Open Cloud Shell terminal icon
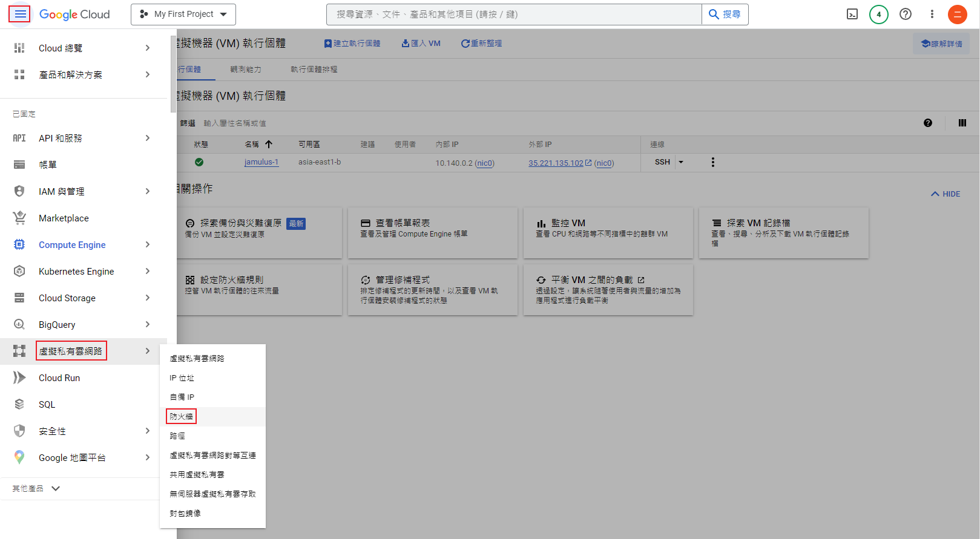Screen dimensions: 980x539 [x=852, y=14]
